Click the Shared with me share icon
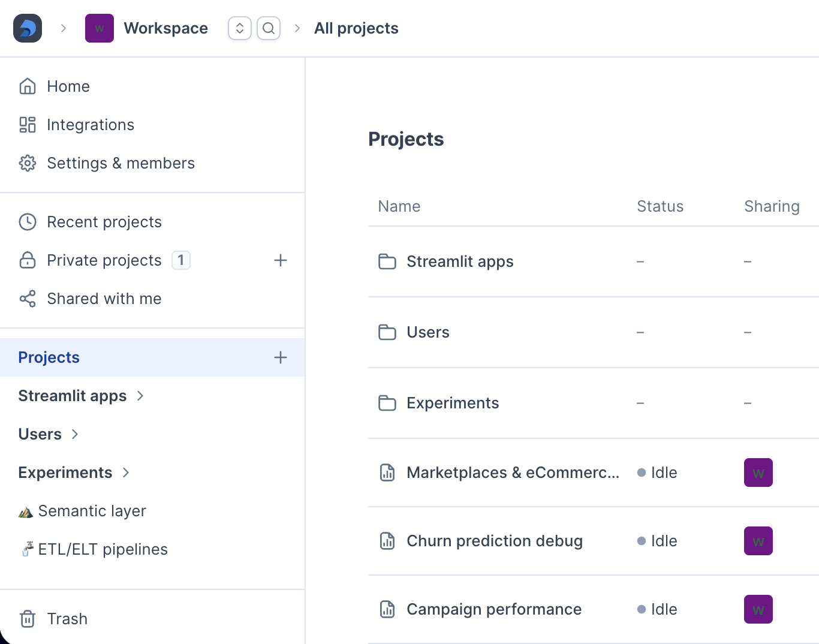The image size is (819, 644). point(28,299)
